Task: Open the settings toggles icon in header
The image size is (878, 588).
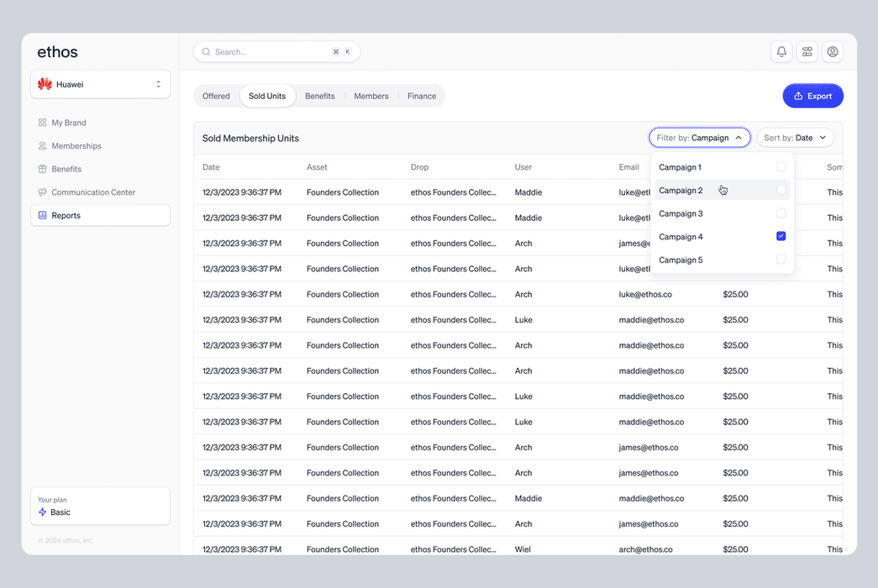Action: click(807, 52)
